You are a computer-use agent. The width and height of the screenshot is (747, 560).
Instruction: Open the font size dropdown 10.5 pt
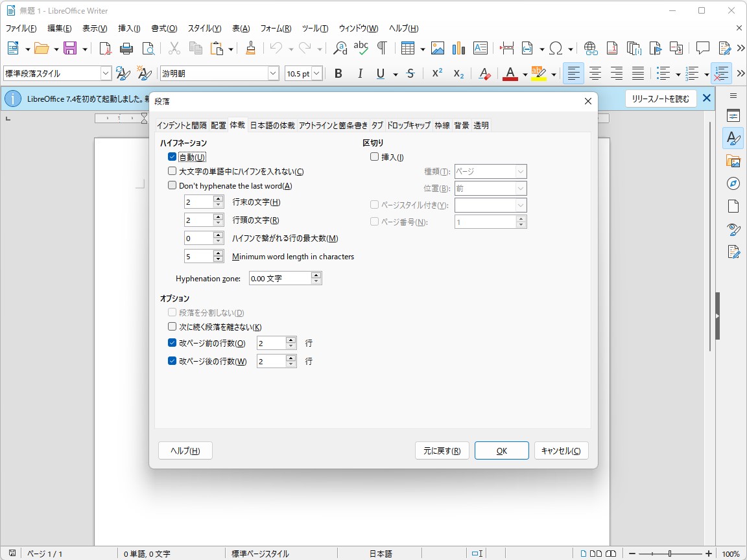click(x=317, y=73)
